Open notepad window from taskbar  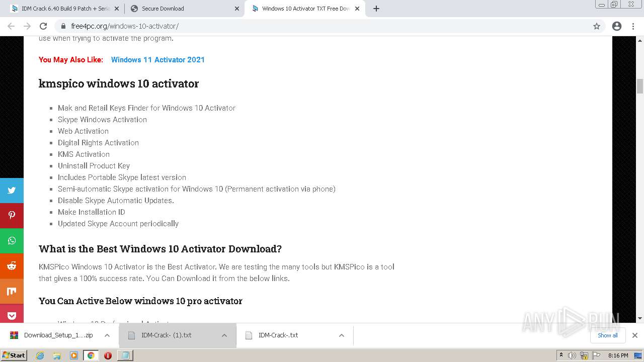point(125,355)
